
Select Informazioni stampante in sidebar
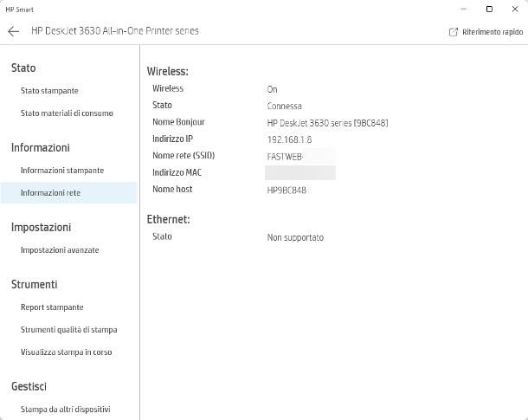point(62,171)
